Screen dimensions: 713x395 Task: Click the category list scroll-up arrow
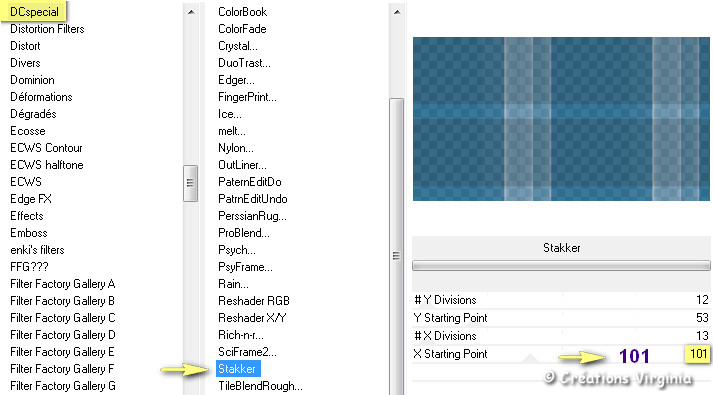point(191,12)
